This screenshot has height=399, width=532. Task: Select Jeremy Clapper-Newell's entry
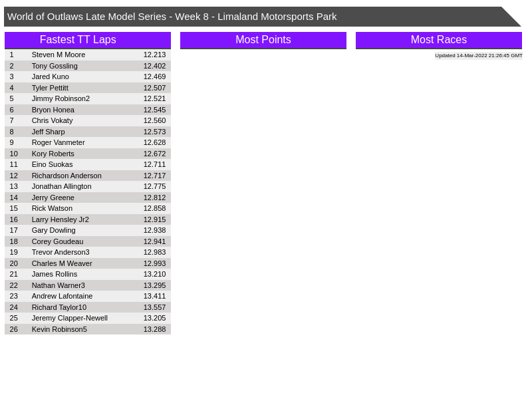point(69,318)
